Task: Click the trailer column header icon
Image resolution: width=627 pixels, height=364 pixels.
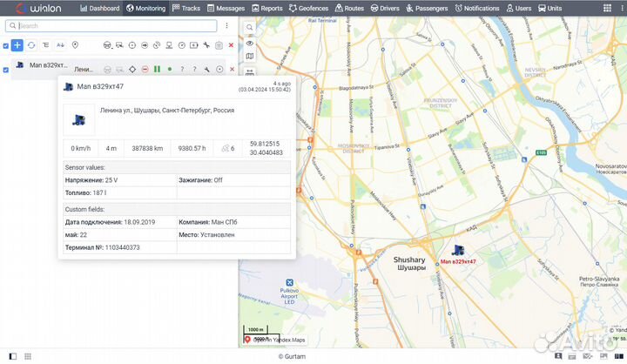Action: pos(119,45)
